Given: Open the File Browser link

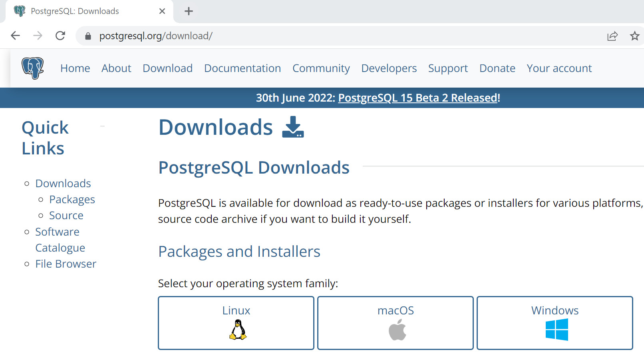Looking at the screenshot, I should 66,264.
